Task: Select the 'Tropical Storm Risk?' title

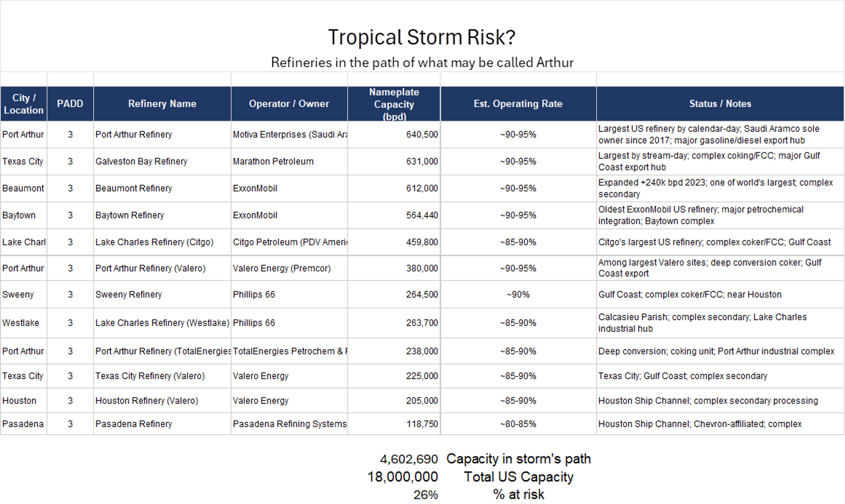Action: click(422, 37)
